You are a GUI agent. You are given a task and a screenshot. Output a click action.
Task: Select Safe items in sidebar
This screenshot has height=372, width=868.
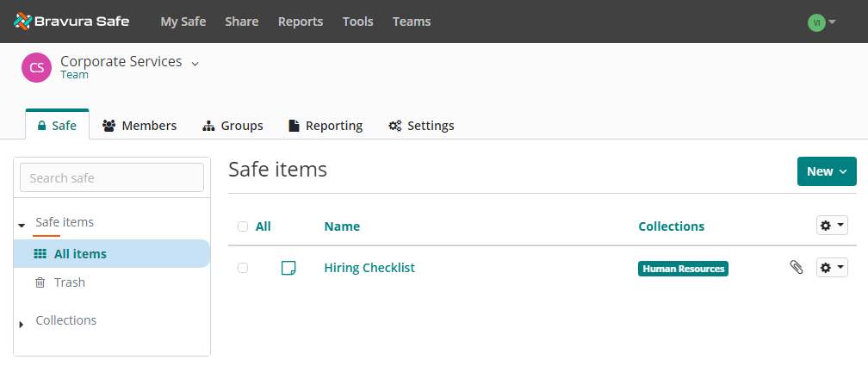point(65,222)
